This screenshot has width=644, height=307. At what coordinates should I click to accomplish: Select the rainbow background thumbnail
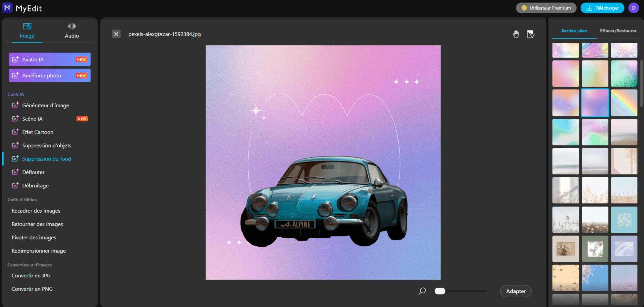[x=624, y=103]
